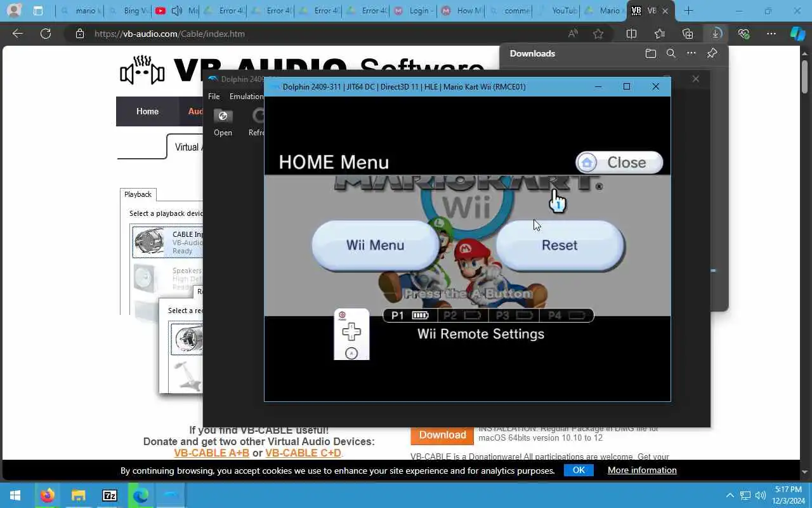Click the Reset button in HOME Menu
The height and width of the screenshot is (508, 812).
point(560,245)
